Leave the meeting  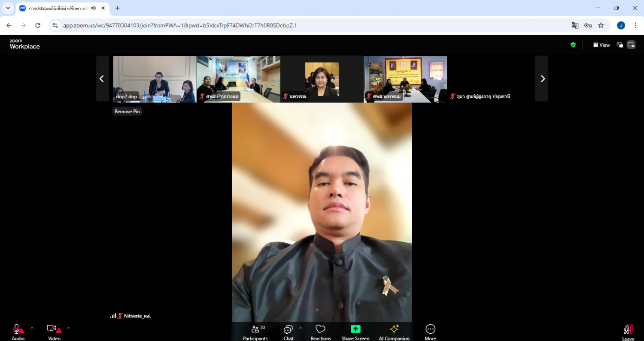coord(628,332)
